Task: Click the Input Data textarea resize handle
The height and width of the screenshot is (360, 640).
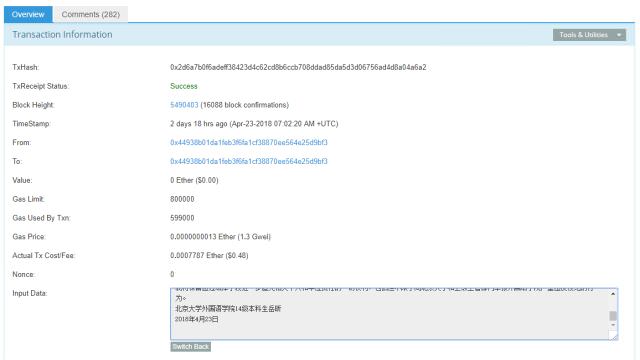Action: (x=613, y=336)
